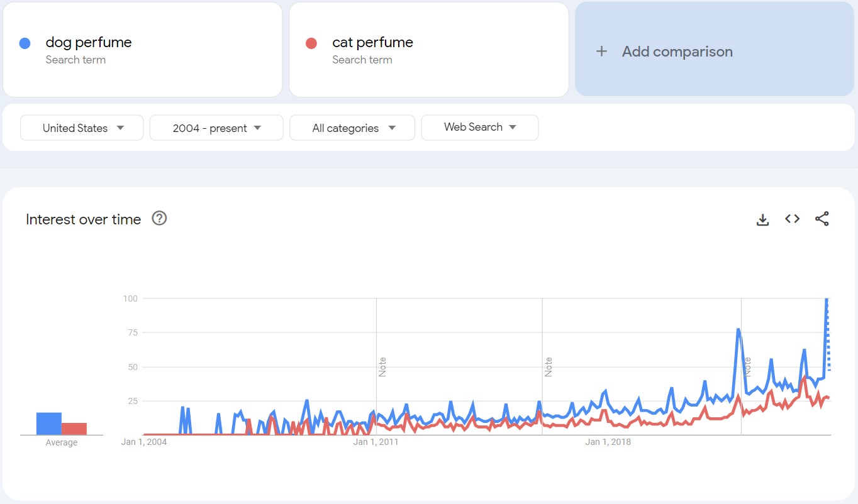The height and width of the screenshot is (504, 858).
Task: Open the All categories dropdown
Action: click(x=352, y=128)
